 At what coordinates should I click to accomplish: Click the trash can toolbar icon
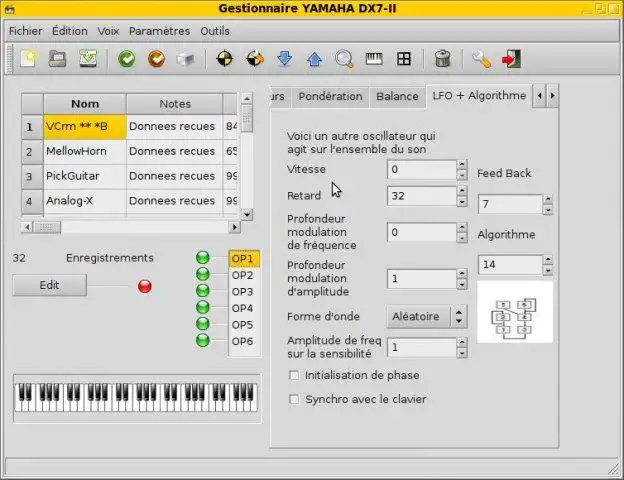tap(443, 59)
